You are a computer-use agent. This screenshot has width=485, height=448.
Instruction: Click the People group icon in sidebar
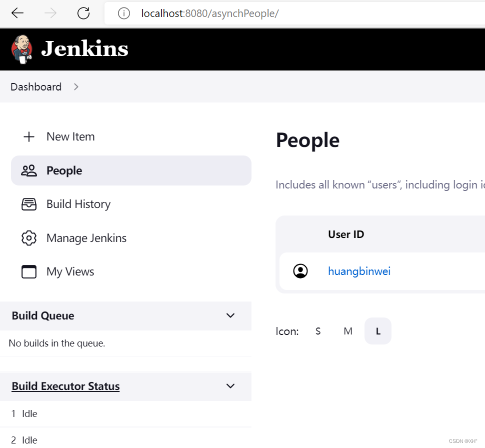29,170
